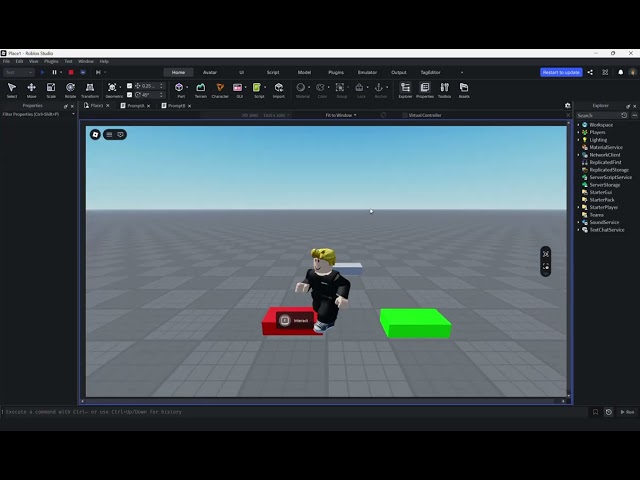The height and width of the screenshot is (480, 640).
Task: Click the Roblox menu icon in viewport
Action: click(95, 134)
